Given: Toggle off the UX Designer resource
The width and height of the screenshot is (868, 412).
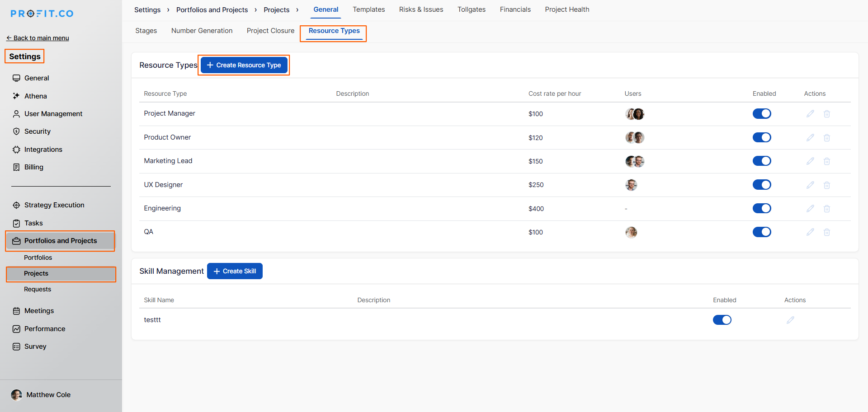Looking at the screenshot, I should [762, 185].
